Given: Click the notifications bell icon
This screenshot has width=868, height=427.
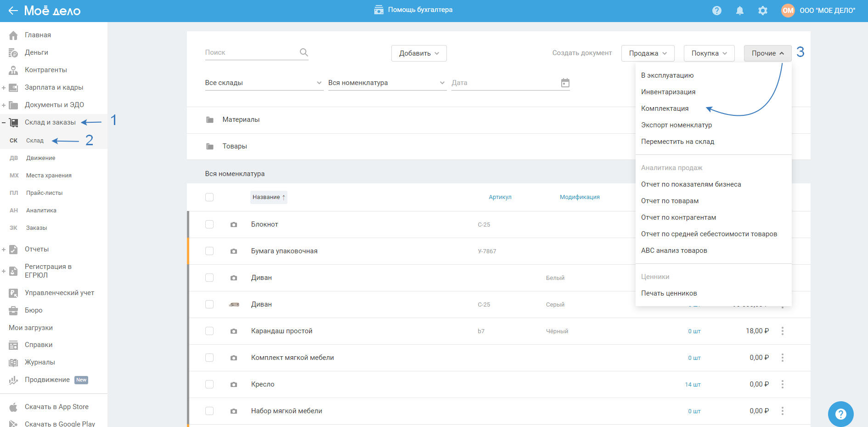Looking at the screenshot, I should (x=739, y=11).
